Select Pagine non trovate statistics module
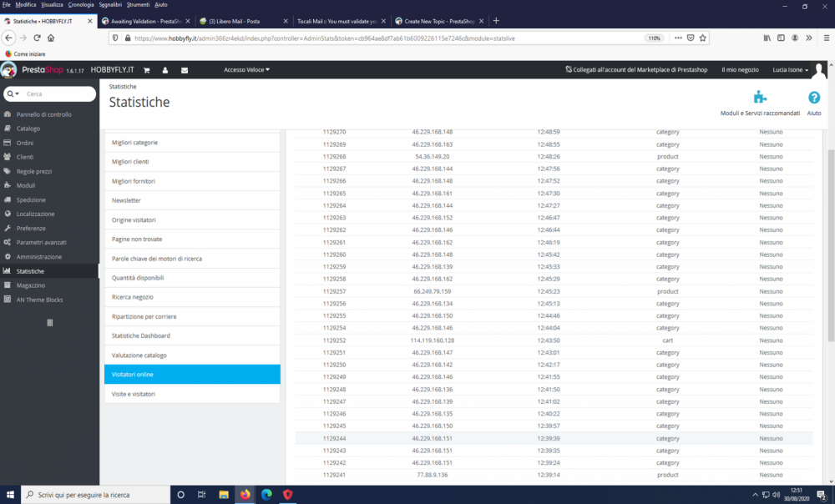Image resolution: width=835 pixels, height=504 pixels. tap(192, 239)
